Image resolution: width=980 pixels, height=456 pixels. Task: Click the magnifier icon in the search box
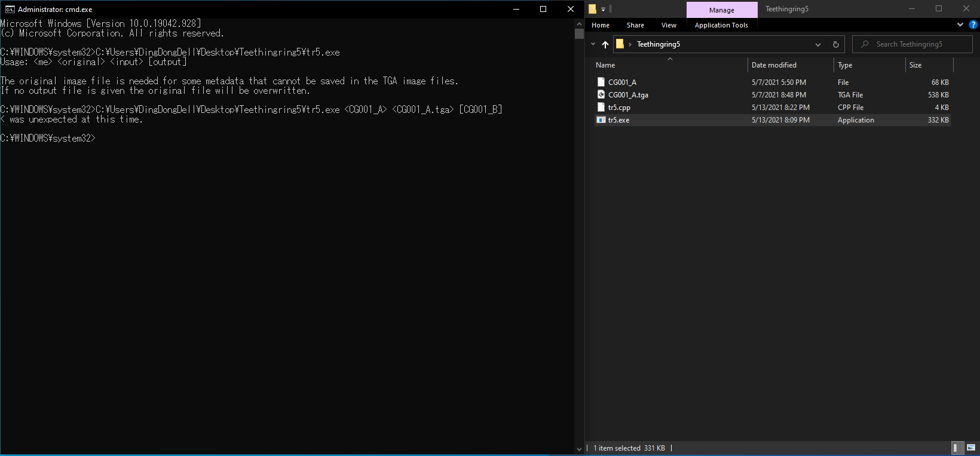tap(865, 44)
